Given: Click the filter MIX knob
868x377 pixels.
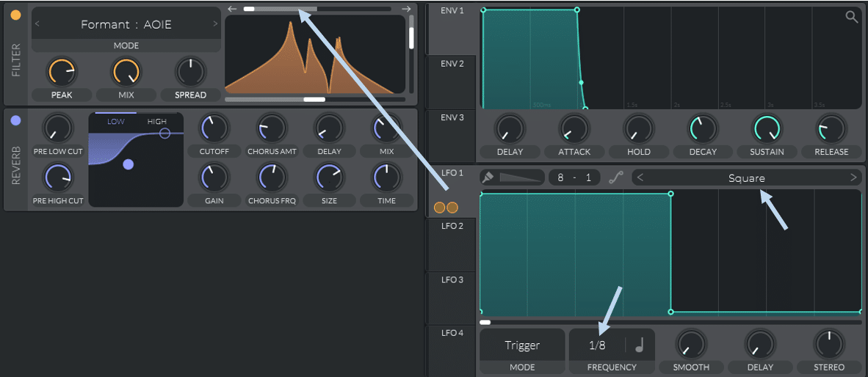Looking at the screenshot, I should point(127,72).
